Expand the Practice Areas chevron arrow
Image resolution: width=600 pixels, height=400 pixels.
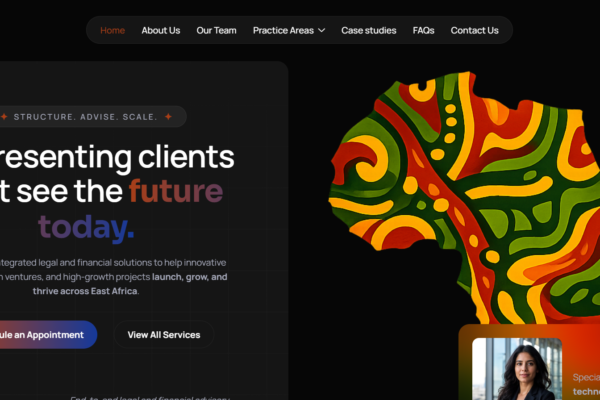321,30
